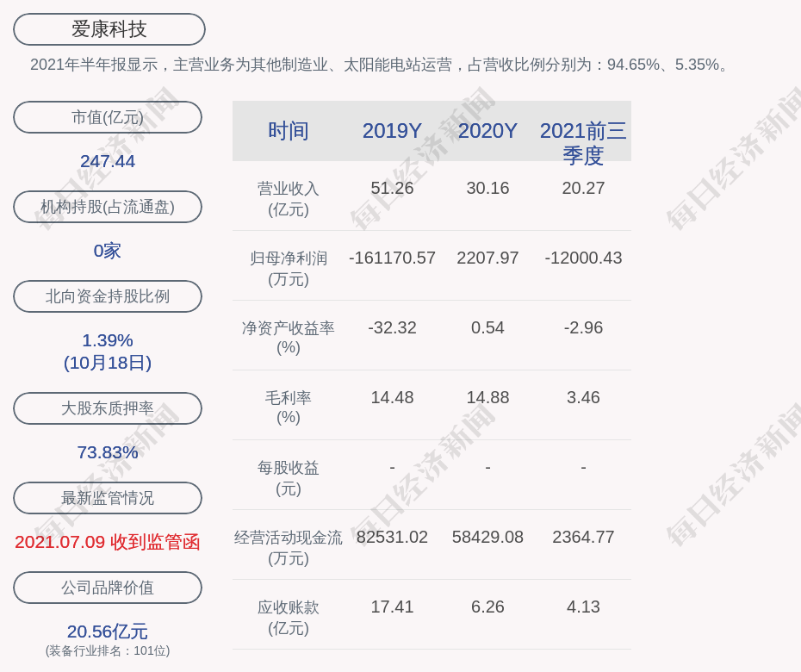
Task: Select the 市值(亿元) label button
Action: pyautogui.click(x=108, y=117)
